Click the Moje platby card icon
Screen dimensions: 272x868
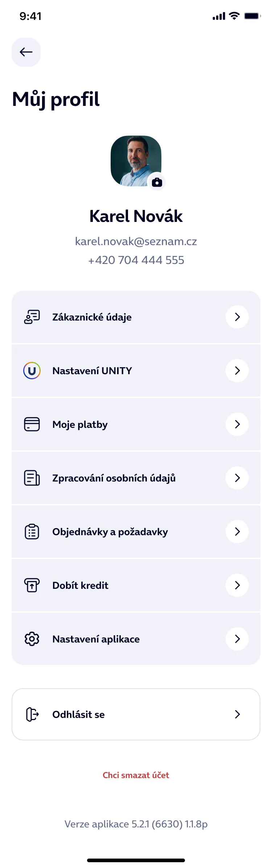coord(32,424)
